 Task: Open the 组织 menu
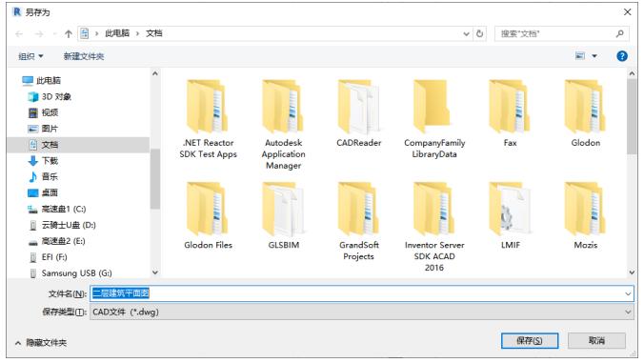click(30, 56)
